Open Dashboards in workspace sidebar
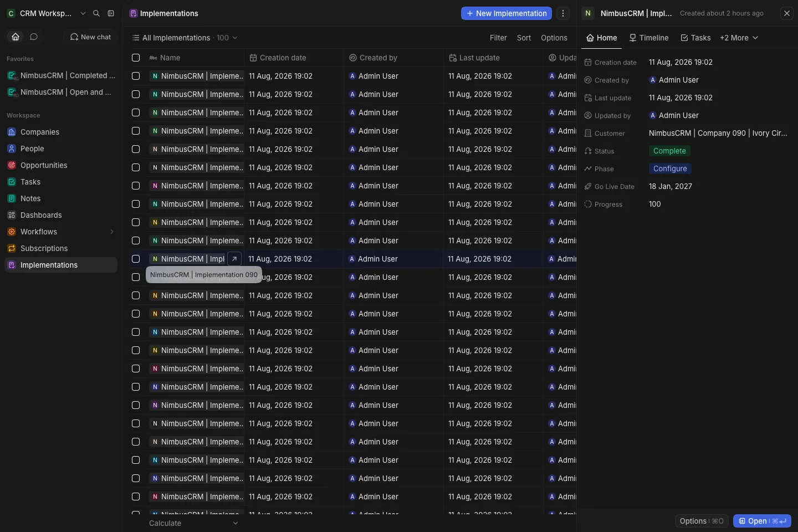798x532 pixels. point(61,215)
